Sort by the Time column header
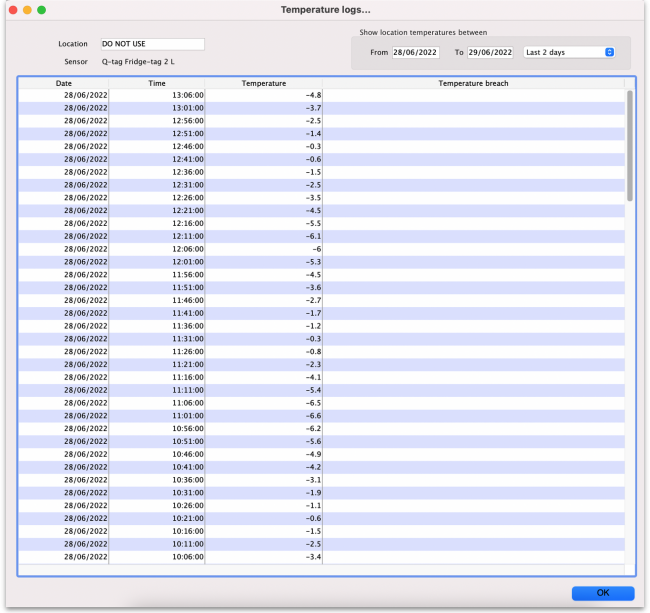 157,83
